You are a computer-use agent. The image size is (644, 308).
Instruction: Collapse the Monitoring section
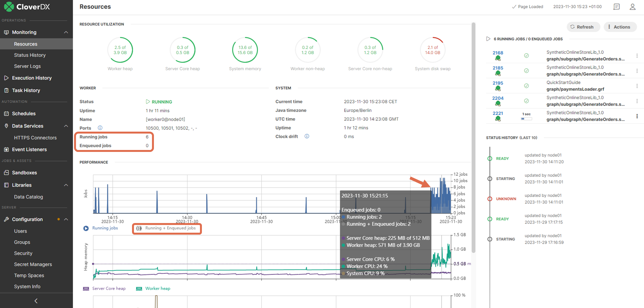click(66, 32)
